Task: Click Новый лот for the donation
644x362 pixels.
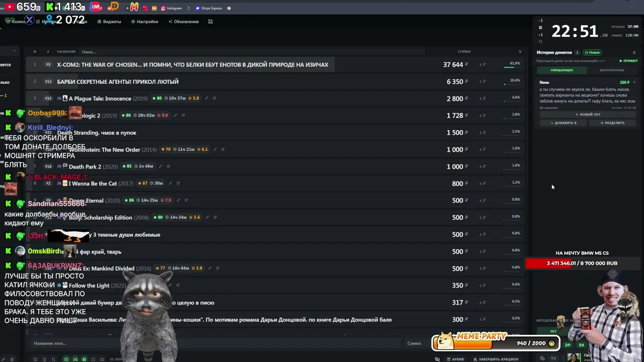Action: click(x=588, y=114)
